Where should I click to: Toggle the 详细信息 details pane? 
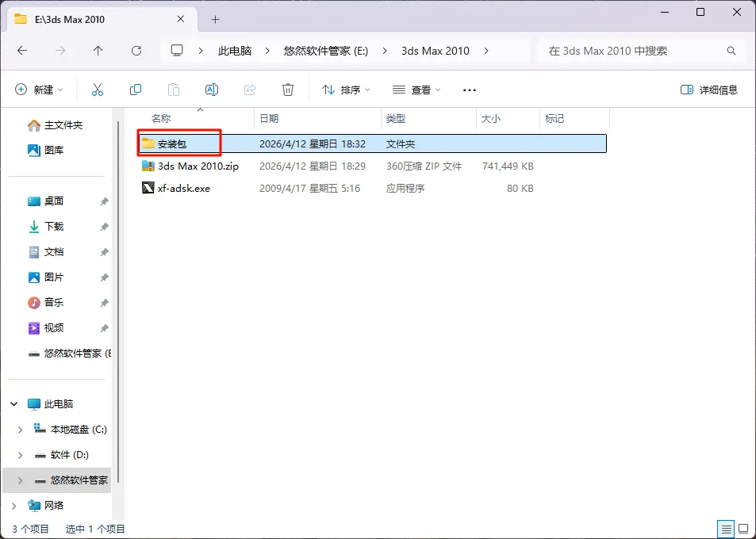708,90
